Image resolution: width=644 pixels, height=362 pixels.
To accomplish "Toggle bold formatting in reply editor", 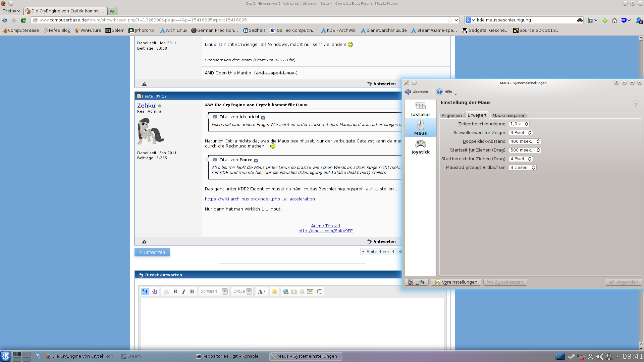I will click(175, 292).
